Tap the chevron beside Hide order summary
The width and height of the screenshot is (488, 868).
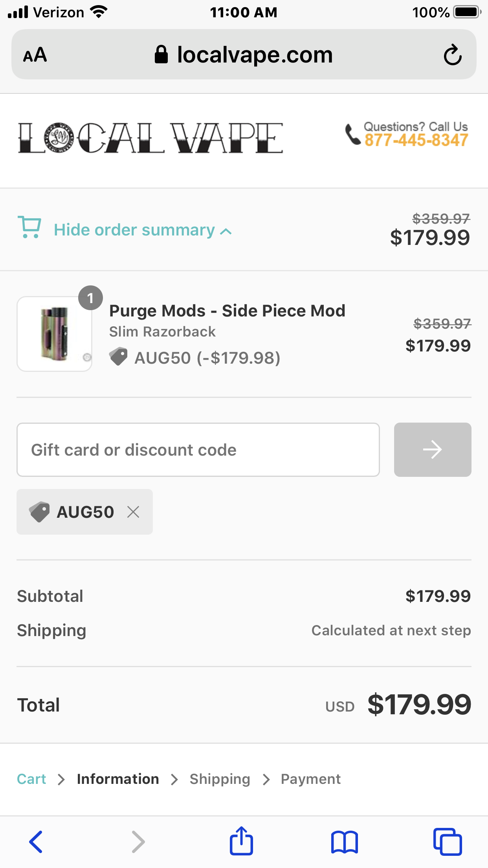(x=226, y=232)
